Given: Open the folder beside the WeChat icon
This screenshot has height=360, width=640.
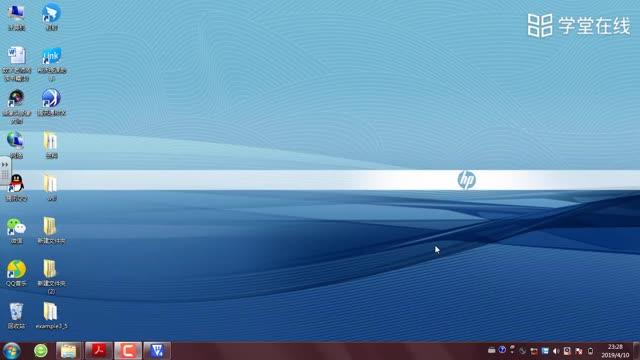Looking at the screenshot, I should [x=51, y=230].
